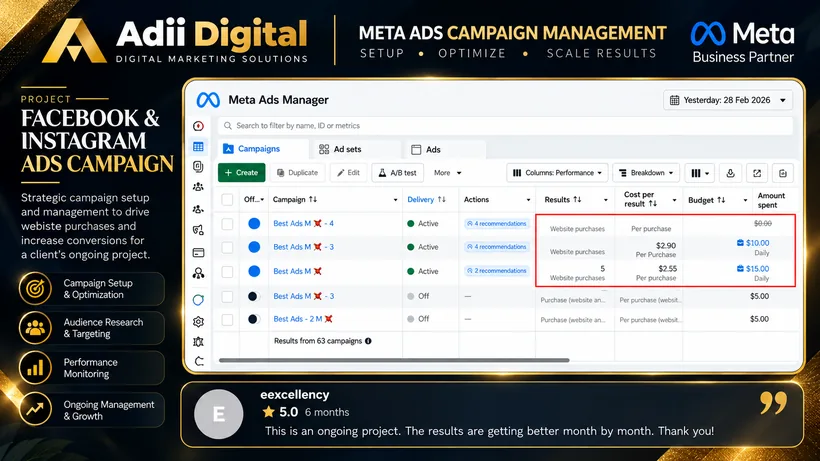
Task: Open the Columns: Performance dropdown
Action: click(x=557, y=173)
